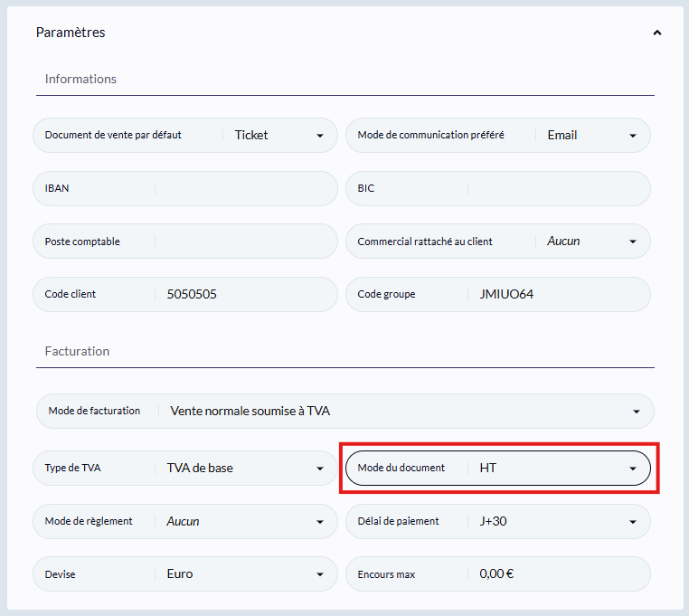Click the Encours max field 0,00 €
The width and height of the screenshot is (689, 616).
point(498,574)
